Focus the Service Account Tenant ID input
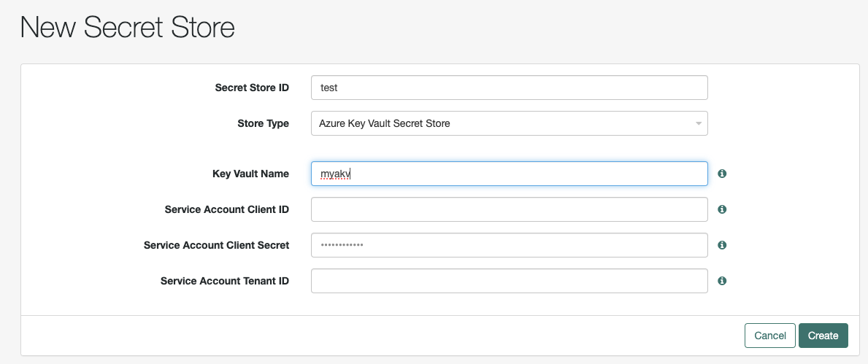868x364 pixels. (509, 281)
